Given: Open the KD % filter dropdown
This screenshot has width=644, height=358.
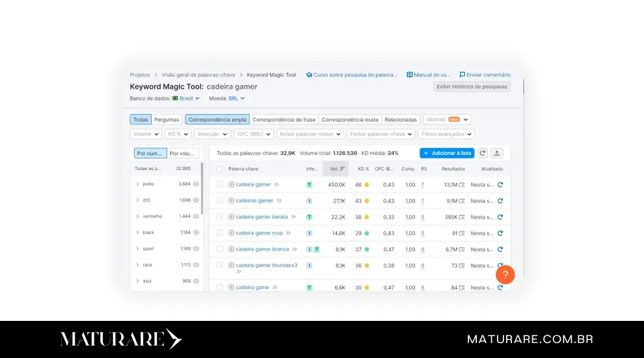Looking at the screenshot, I should click(178, 134).
